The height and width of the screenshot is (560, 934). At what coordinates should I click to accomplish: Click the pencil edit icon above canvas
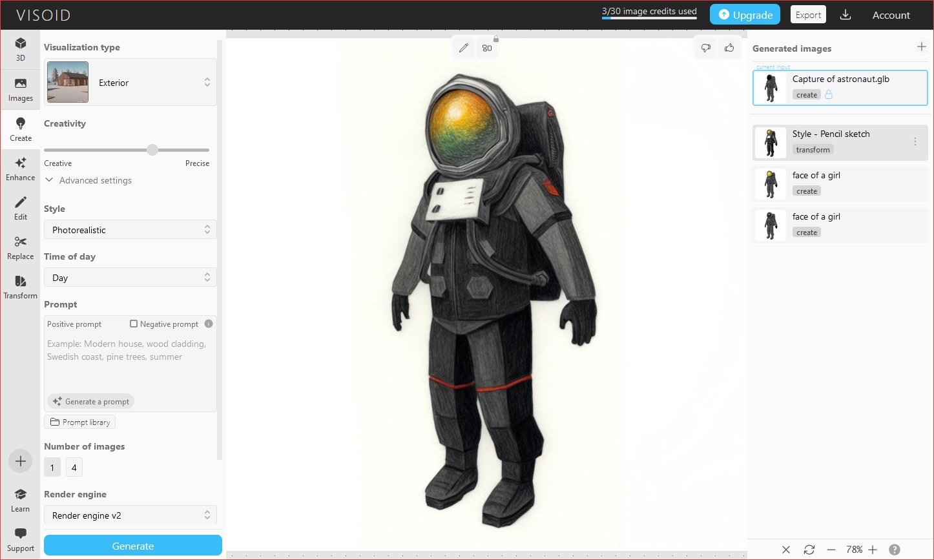463,48
